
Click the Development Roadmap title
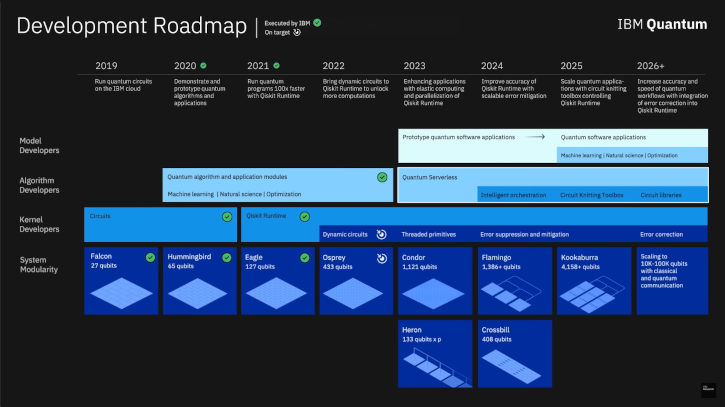[x=132, y=26]
